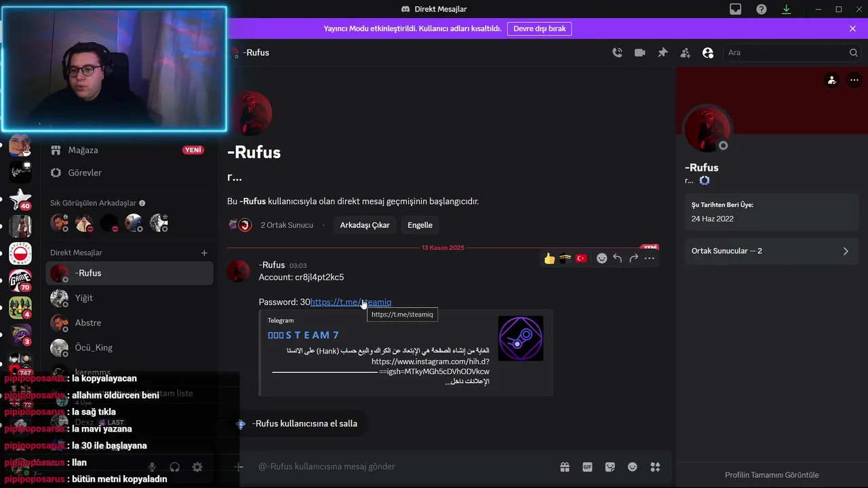Click the Account: cr8jl4pt2kc5 message text
The width and height of the screenshot is (868, 488).
(x=301, y=277)
